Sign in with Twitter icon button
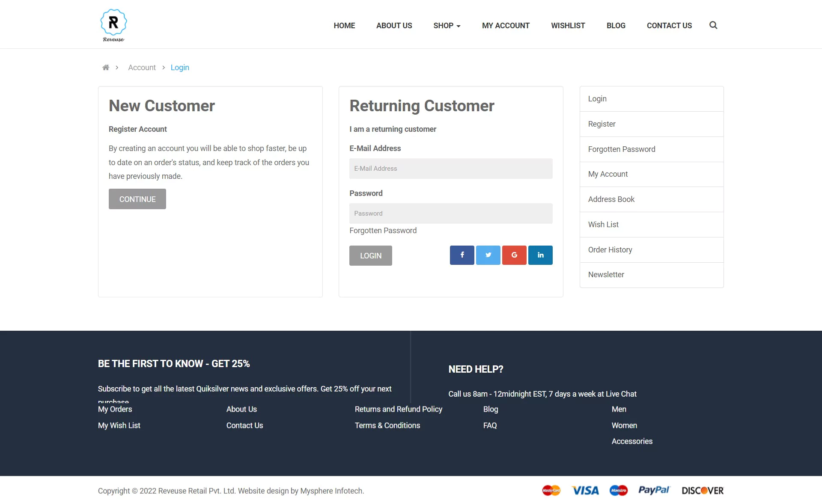The width and height of the screenshot is (822, 504). [488, 255]
